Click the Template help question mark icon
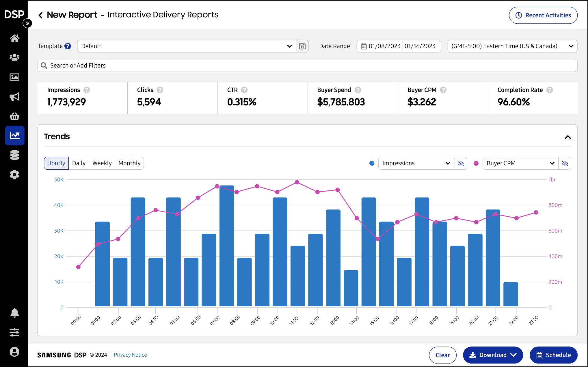This screenshot has height=367, width=588. click(68, 46)
